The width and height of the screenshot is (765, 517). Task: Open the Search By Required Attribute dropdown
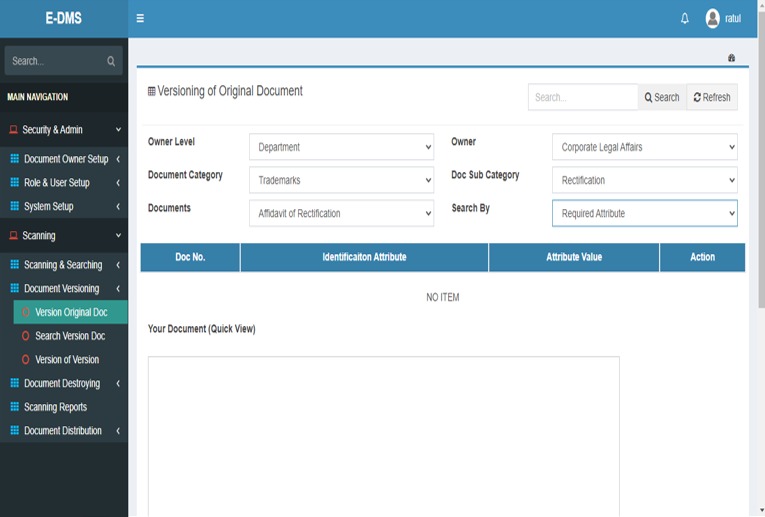point(644,213)
